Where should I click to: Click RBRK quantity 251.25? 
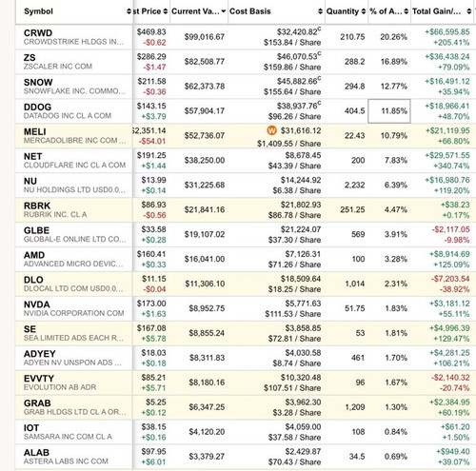pos(352,209)
